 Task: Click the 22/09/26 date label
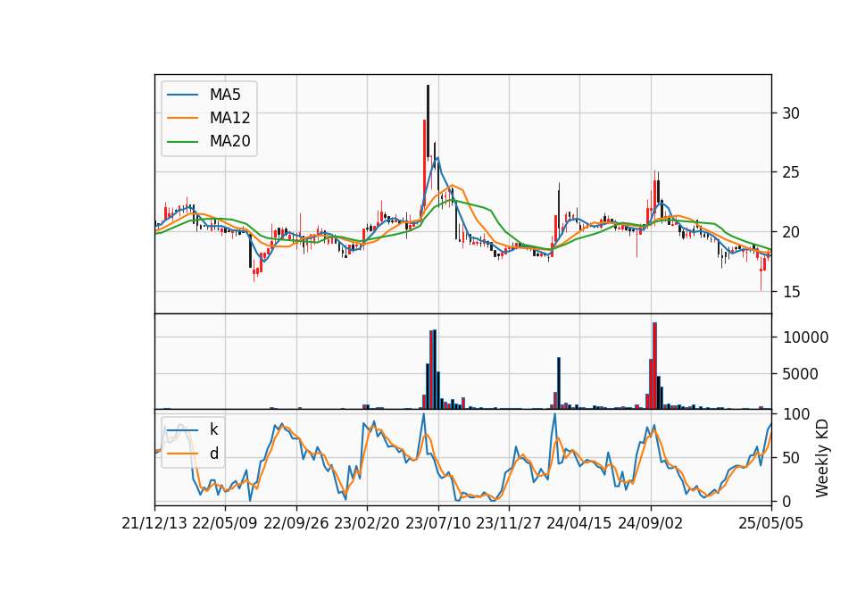pos(296,523)
